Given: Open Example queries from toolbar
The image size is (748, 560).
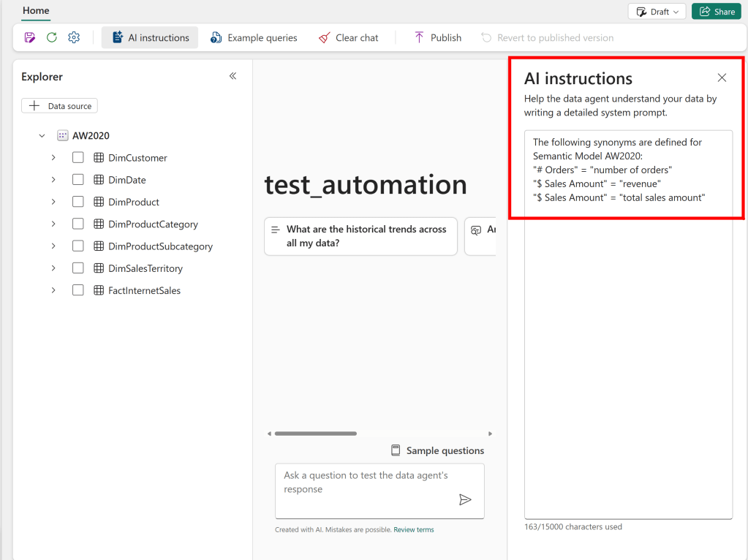Looking at the screenshot, I should [x=254, y=38].
